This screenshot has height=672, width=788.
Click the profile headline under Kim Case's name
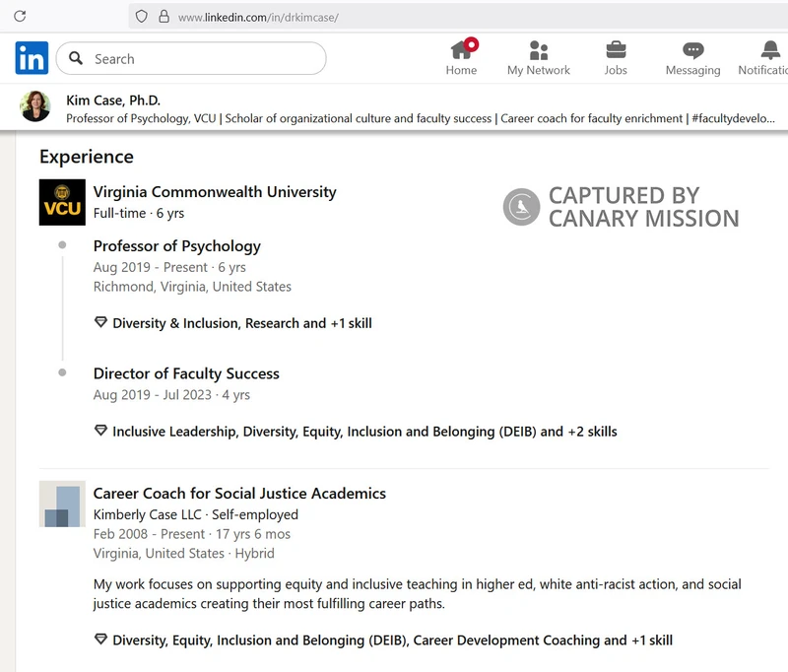point(421,118)
